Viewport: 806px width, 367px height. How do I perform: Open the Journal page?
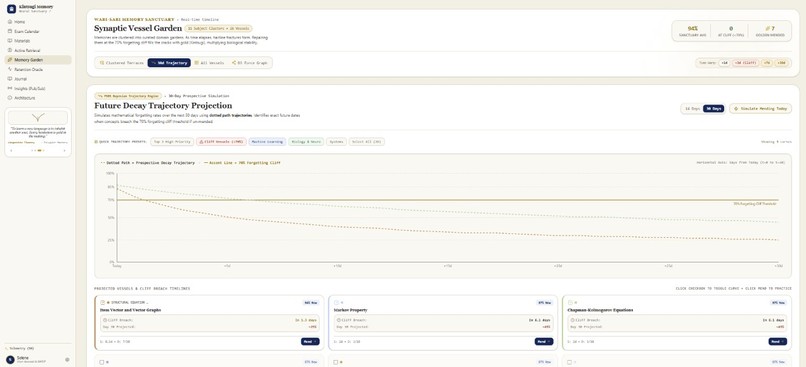coord(38,79)
